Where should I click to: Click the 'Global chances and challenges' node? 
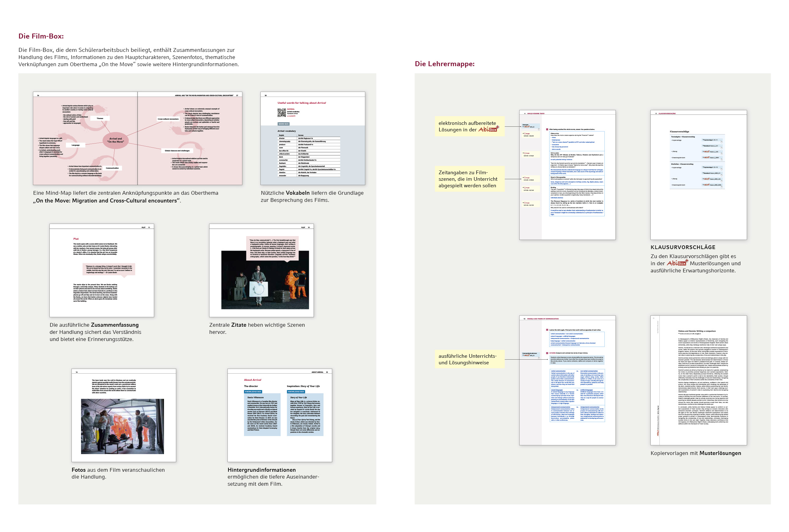pos(177,151)
